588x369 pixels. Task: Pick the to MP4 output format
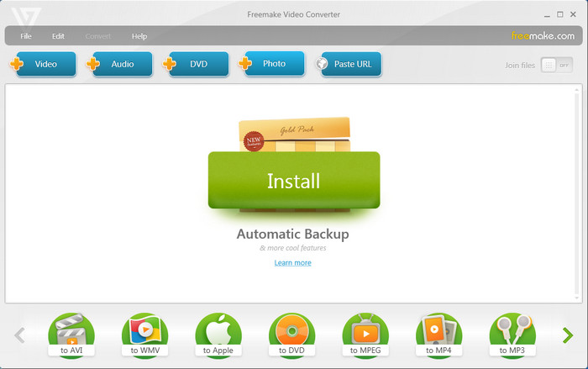pyautogui.click(x=438, y=335)
